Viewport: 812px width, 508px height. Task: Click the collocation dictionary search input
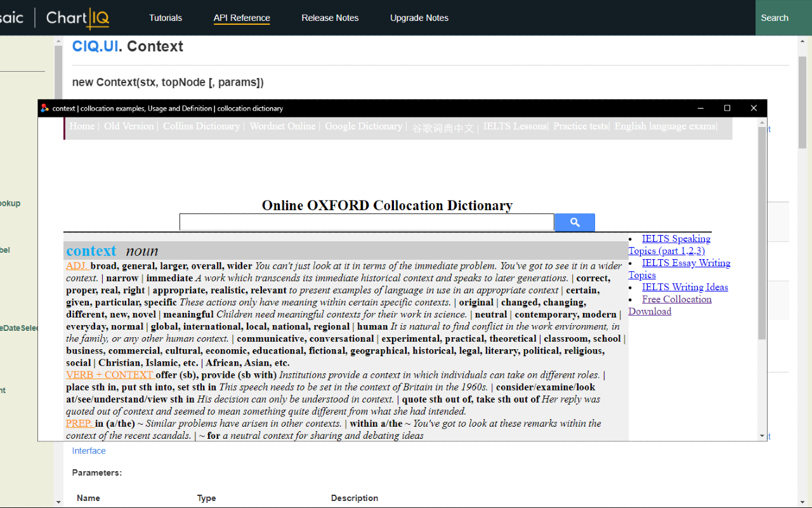click(367, 222)
